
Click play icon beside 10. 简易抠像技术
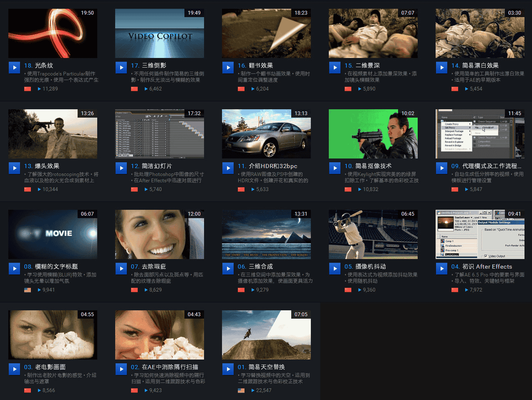335,168
